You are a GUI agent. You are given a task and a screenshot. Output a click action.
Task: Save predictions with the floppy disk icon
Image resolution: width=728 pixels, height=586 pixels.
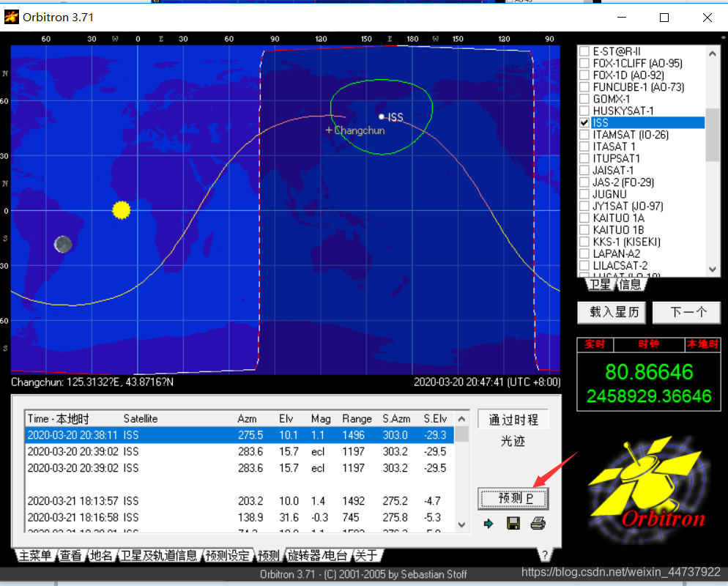(x=513, y=524)
